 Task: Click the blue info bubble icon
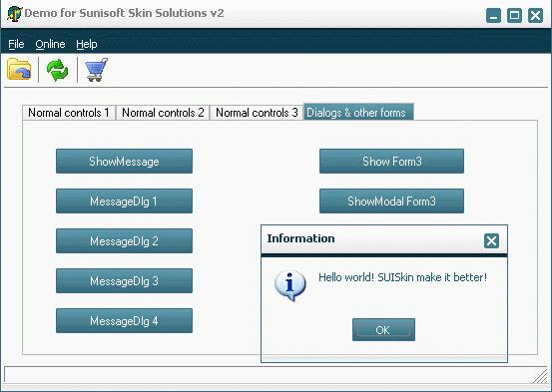290,285
